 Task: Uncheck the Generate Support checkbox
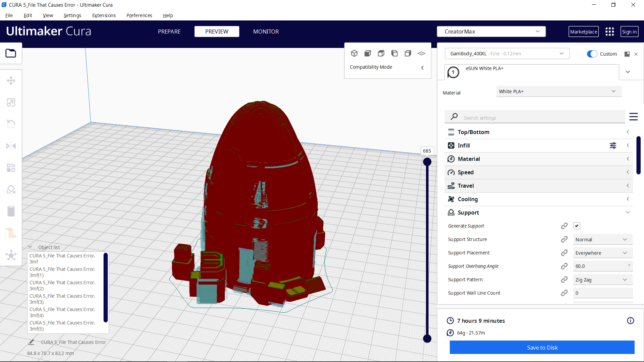577,226
